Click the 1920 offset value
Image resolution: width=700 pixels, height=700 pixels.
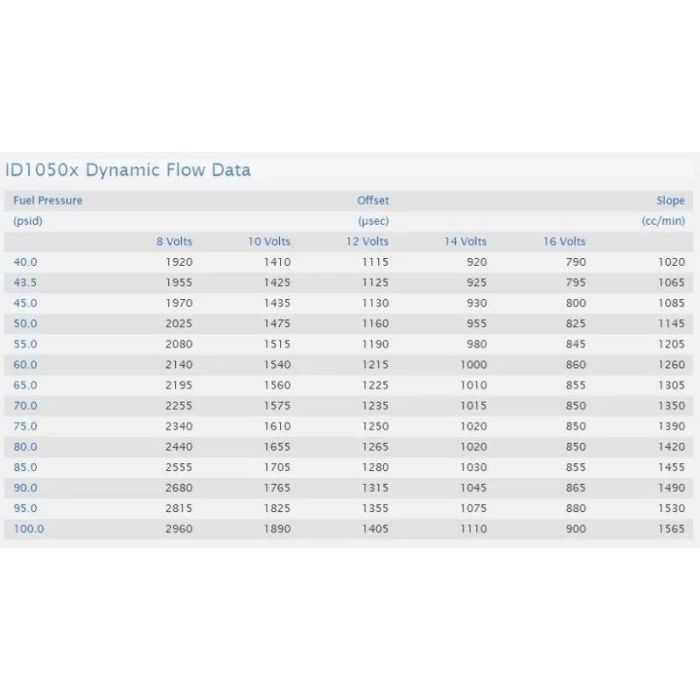click(178, 262)
